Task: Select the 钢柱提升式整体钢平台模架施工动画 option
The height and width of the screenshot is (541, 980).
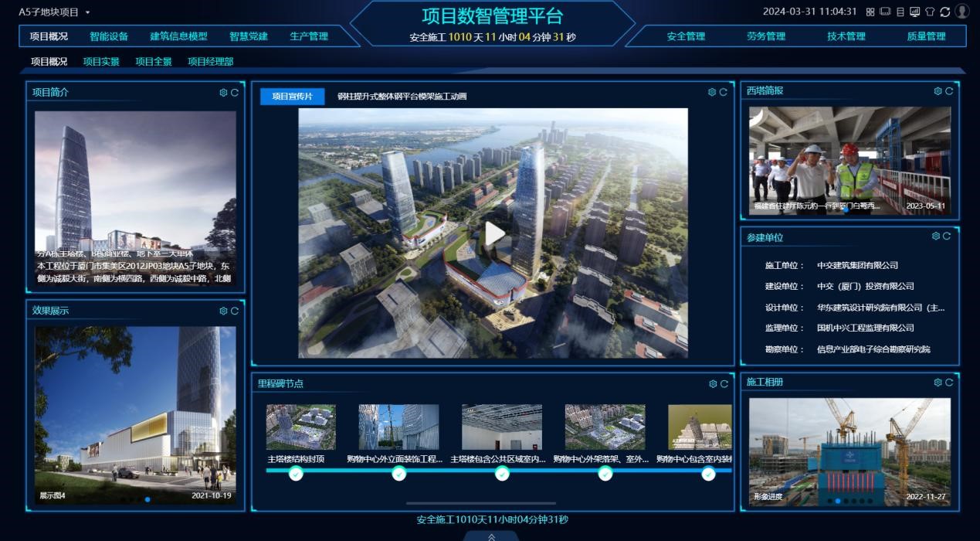Action: (x=402, y=97)
